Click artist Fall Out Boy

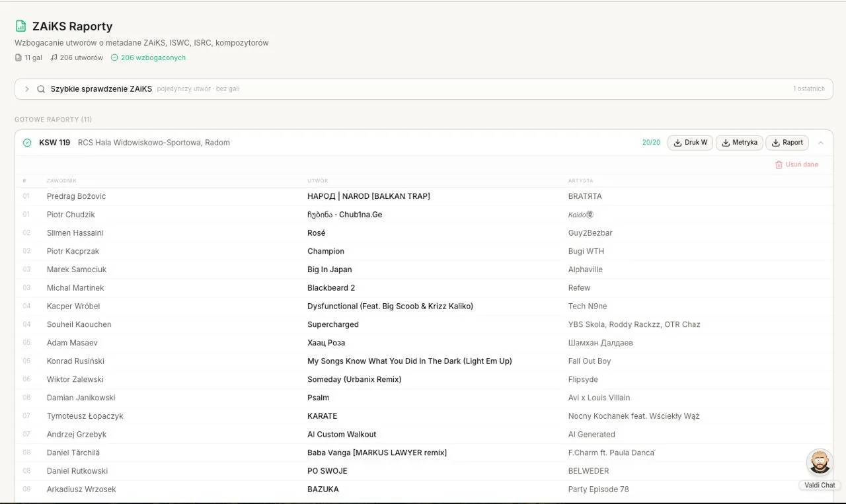coord(590,361)
